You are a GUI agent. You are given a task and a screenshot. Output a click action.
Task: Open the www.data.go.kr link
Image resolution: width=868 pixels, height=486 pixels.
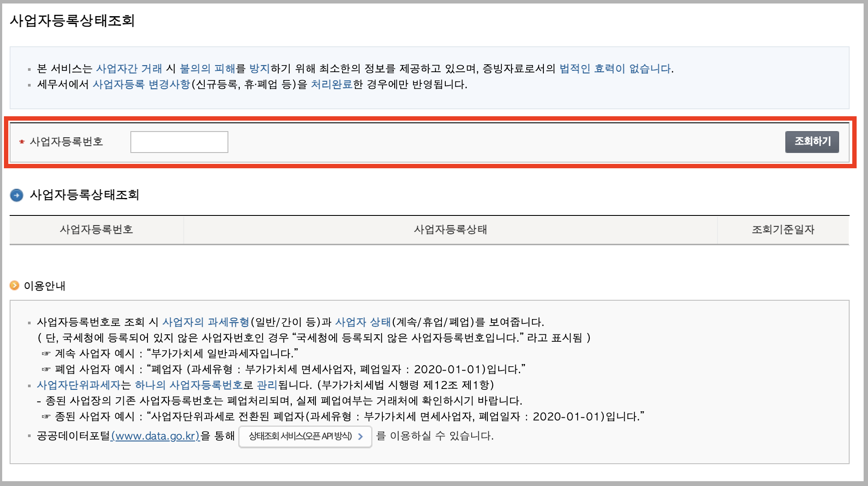point(155,436)
